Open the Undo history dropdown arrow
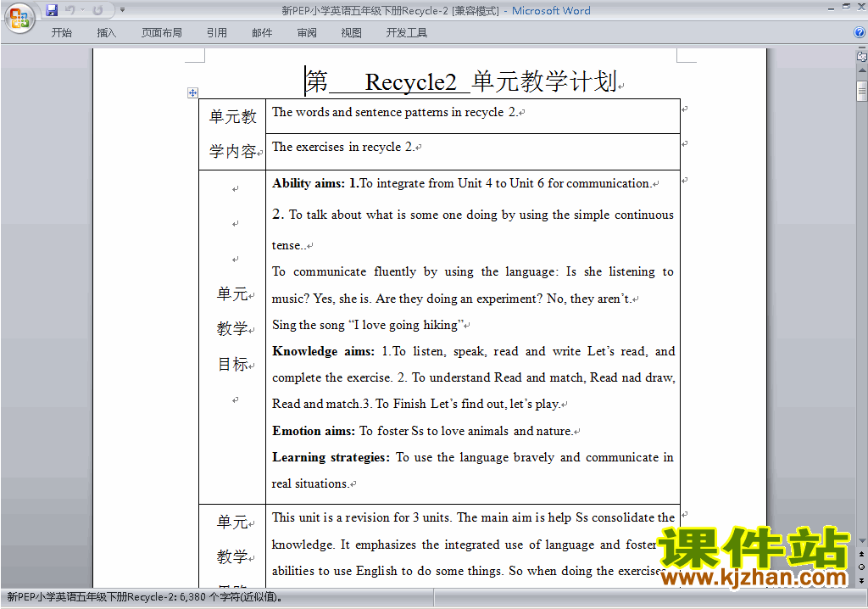The image size is (868, 609). (x=82, y=10)
